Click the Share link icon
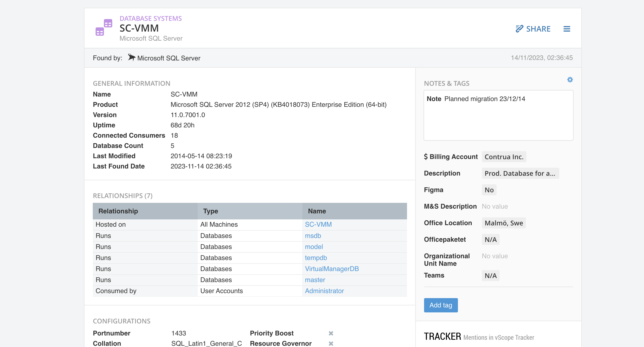 pyautogui.click(x=519, y=29)
